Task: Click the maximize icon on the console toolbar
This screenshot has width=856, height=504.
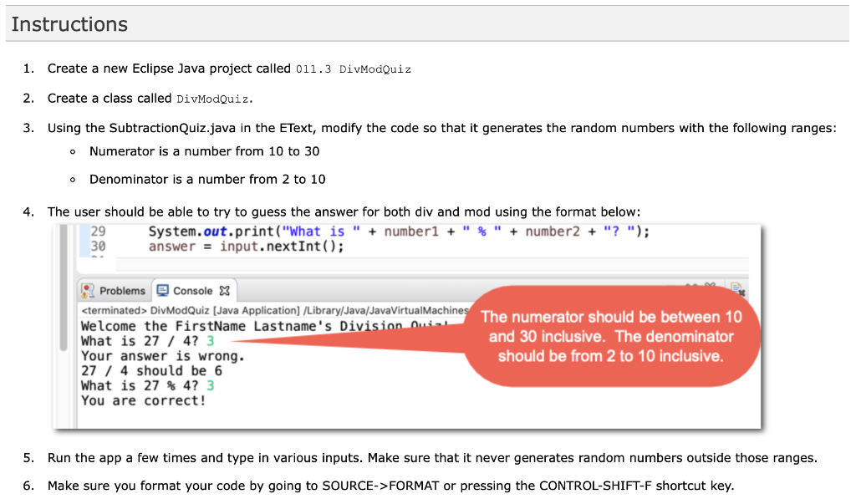Action: pos(710,284)
